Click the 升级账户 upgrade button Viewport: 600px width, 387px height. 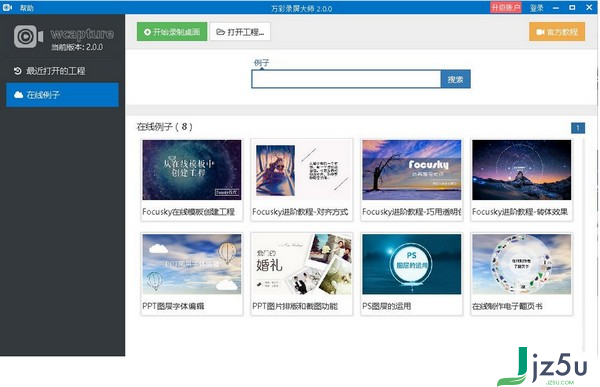pos(505,7)
